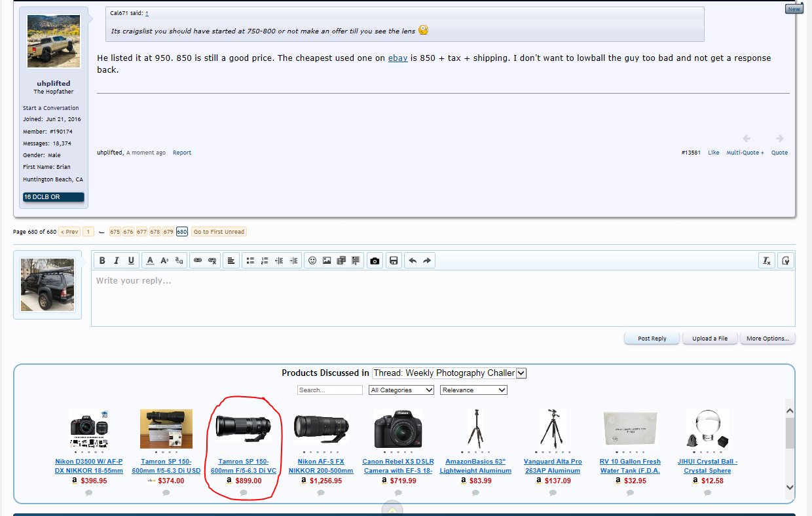Focus the Write your reply text area
812x516 pixels.
[443, 298]
